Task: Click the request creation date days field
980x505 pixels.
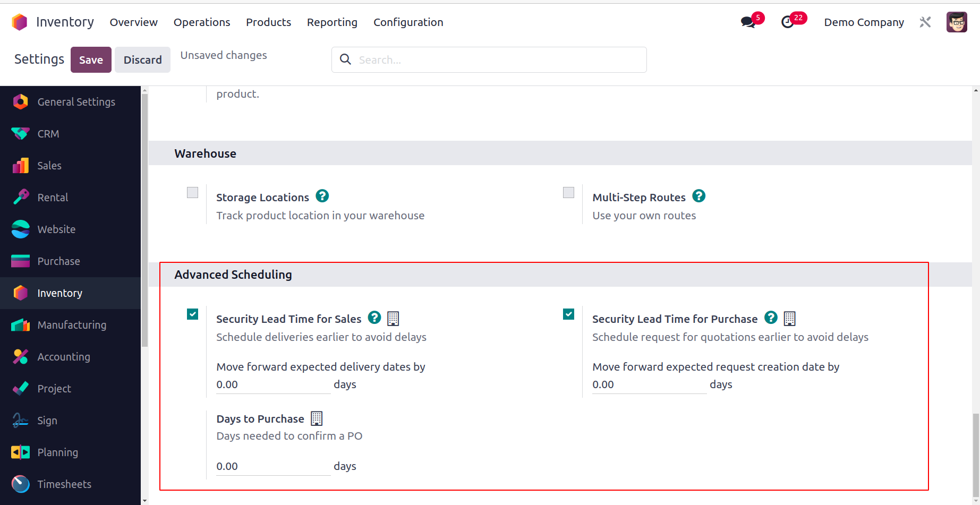Action: pyautogui.click(x=649, y=384)
